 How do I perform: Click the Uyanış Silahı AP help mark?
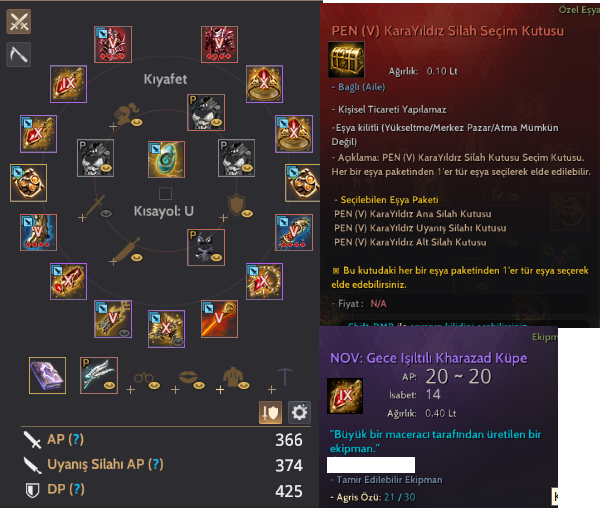(x=156, y=464)
